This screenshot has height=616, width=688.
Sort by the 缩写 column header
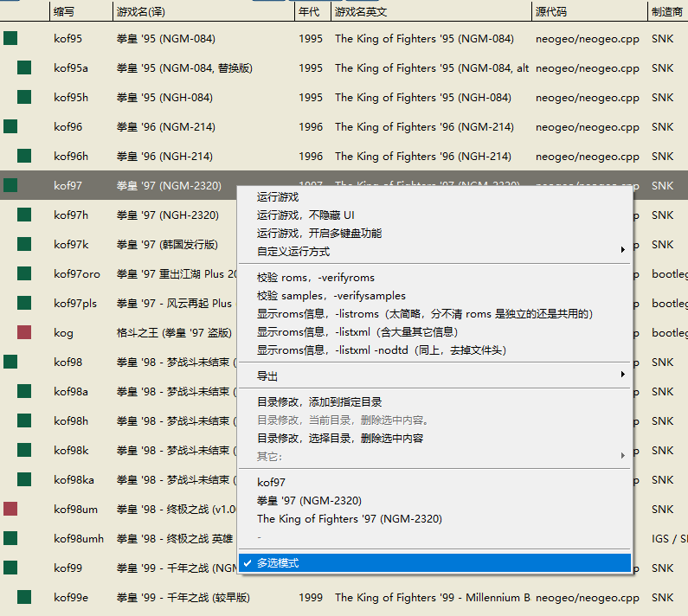pyautogui.click(x=81, y=11)
